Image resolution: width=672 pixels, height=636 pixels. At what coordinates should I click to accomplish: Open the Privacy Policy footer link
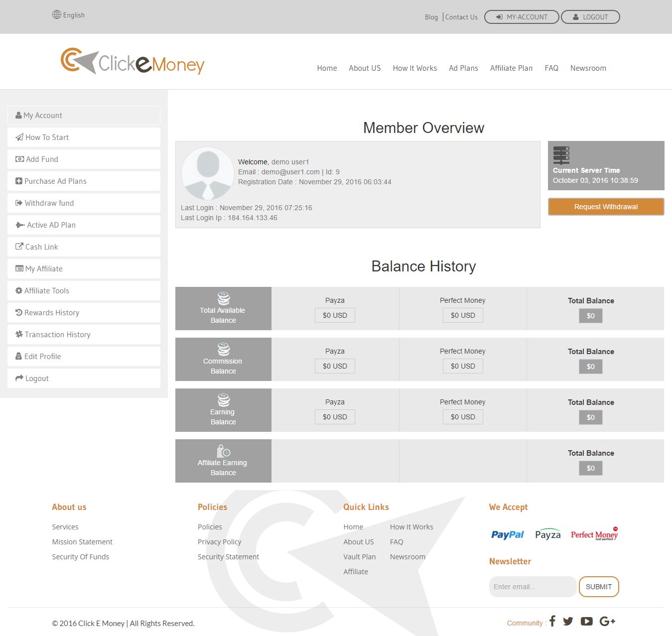point(220,542)
